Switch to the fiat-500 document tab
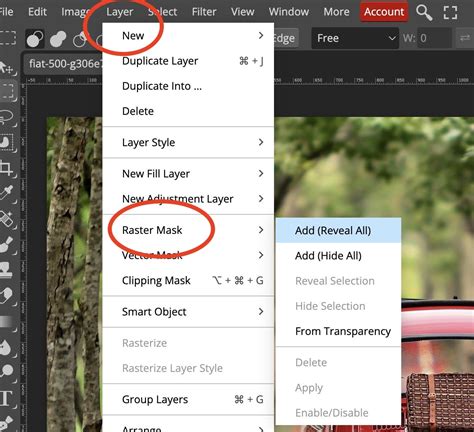Screen dimensions: 474x432 pyautogui.click(x=64, y=63)
